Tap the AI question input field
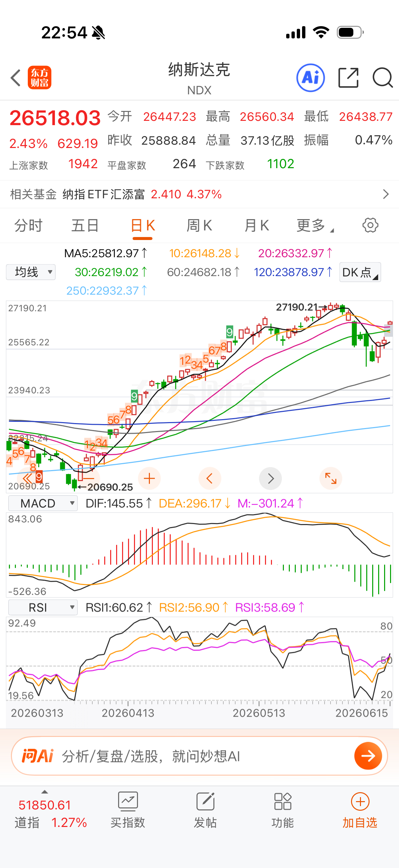The width and height of the screenshot is (399, 868). point(199,756)
